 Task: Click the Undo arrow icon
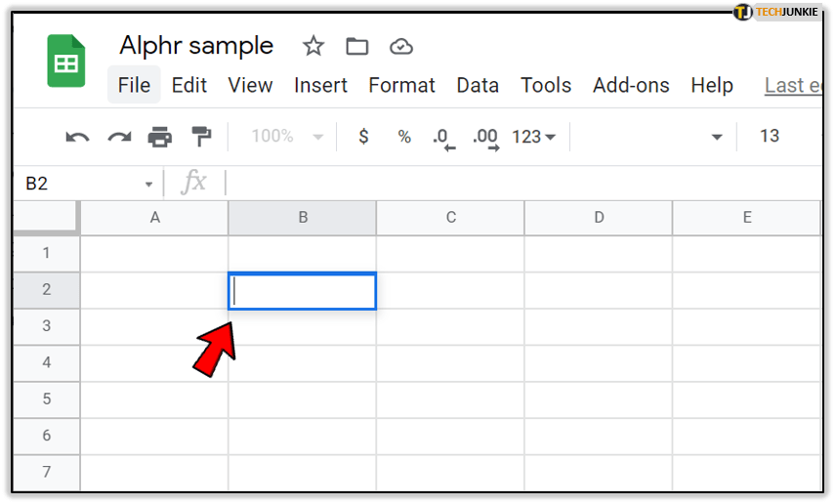coord(77,137)
